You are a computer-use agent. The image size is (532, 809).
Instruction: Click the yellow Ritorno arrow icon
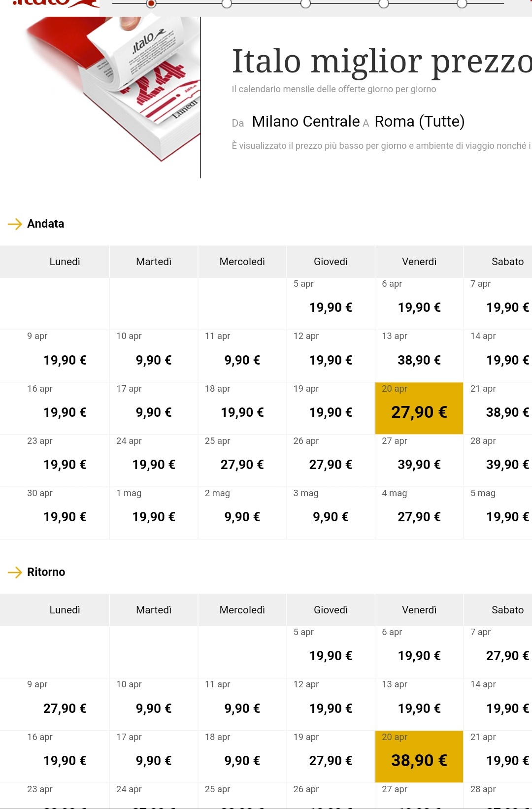click(15, 573)
